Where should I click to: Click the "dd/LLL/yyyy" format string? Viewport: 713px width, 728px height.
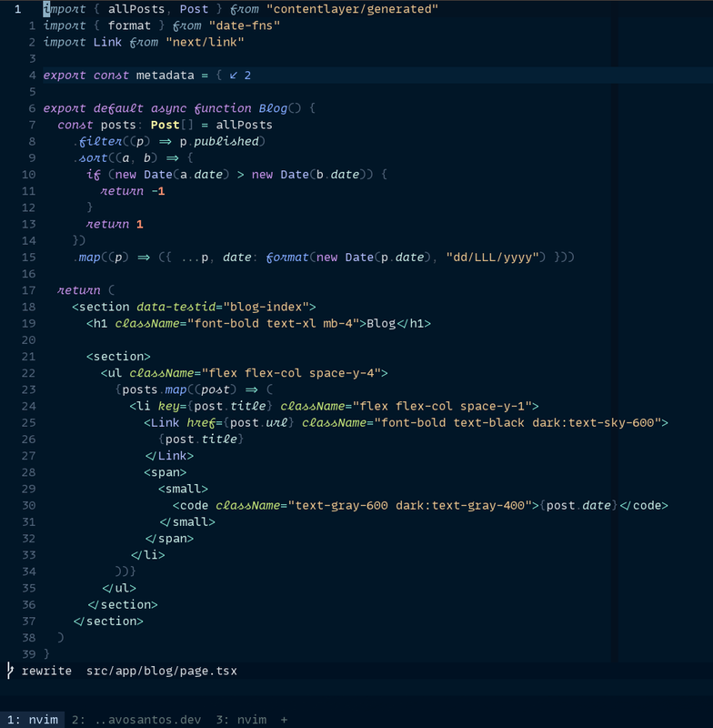point(496,258)
